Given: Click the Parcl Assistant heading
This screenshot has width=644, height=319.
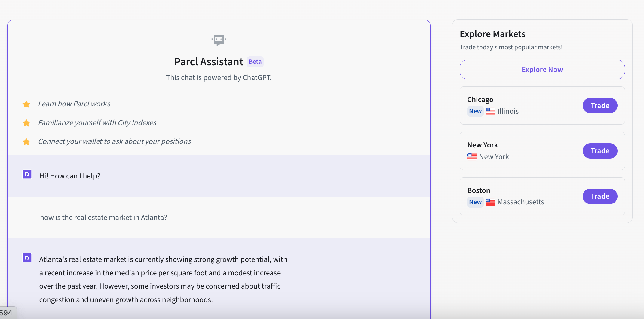Looking at the screenshot, I should coord(209,62).
